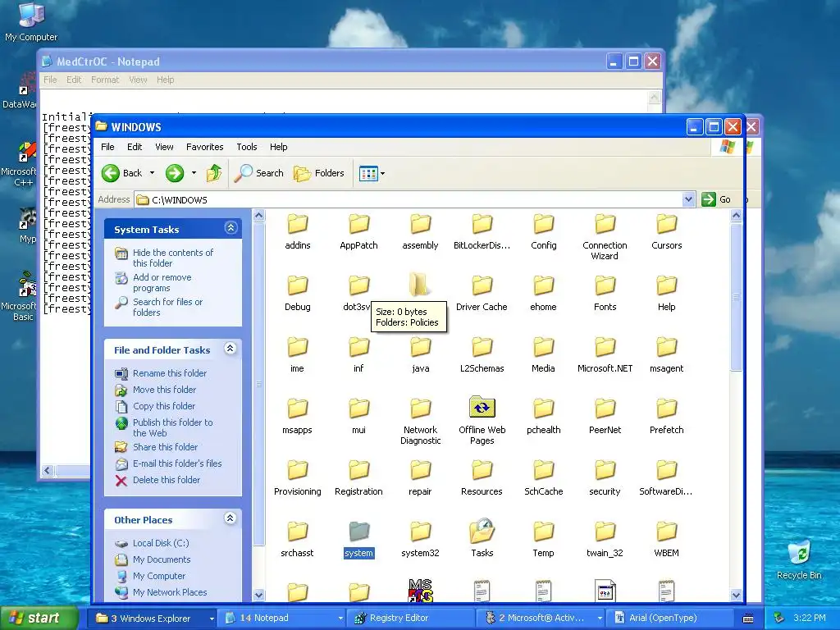Open the Views dropdown arrow
The width and height of the screenshot is (840, 630).
382,174
